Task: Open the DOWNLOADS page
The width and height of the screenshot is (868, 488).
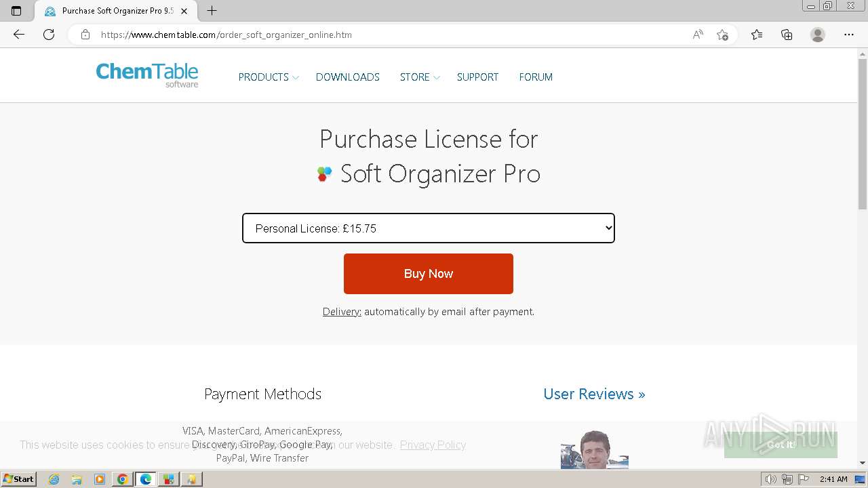Action: (348, 77)
